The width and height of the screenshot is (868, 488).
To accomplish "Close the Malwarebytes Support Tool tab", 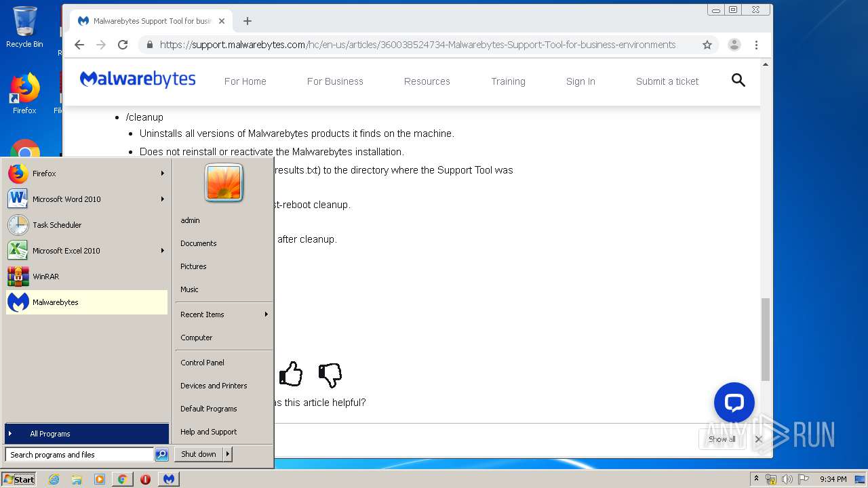I will pos(222,21).
